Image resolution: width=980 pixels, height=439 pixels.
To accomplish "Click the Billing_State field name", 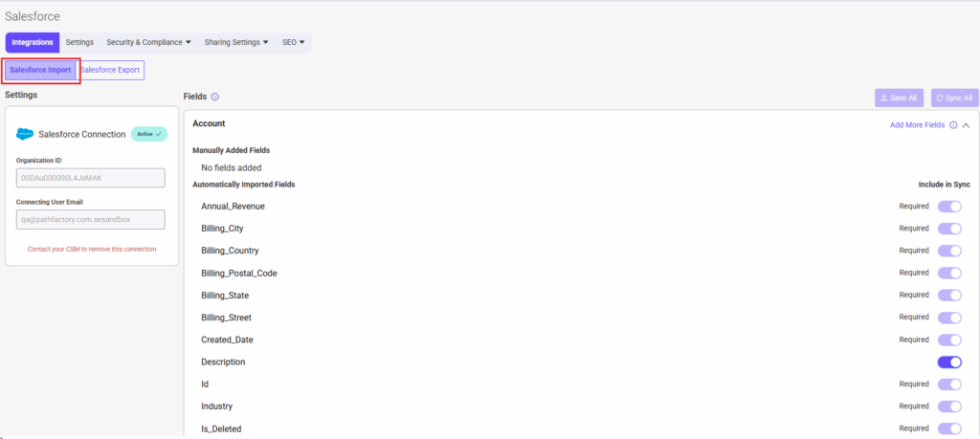I will coord(225,296).
